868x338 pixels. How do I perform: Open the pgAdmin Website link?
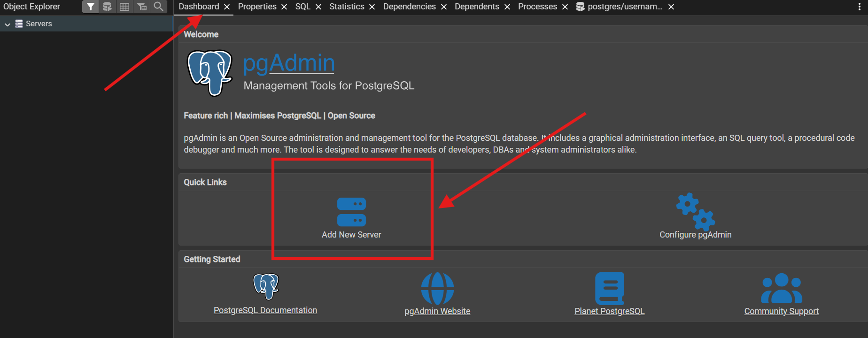(x=437, y=311)
